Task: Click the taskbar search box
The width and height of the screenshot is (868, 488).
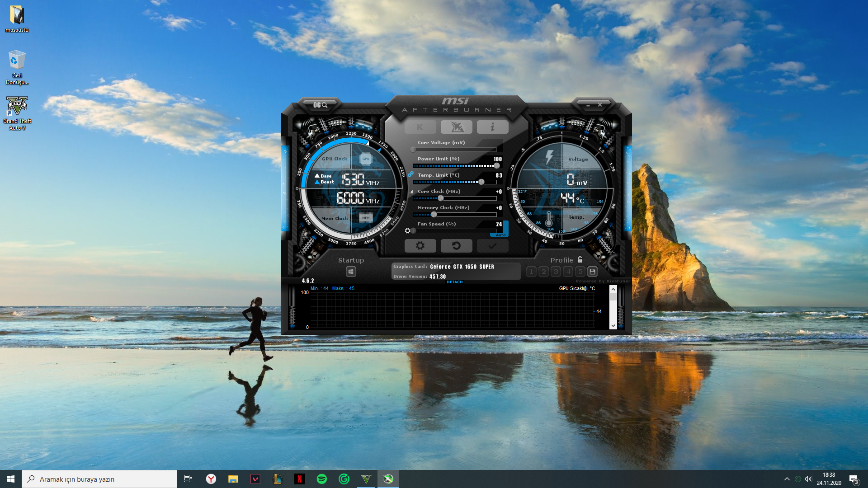Action: coord(99,479)
